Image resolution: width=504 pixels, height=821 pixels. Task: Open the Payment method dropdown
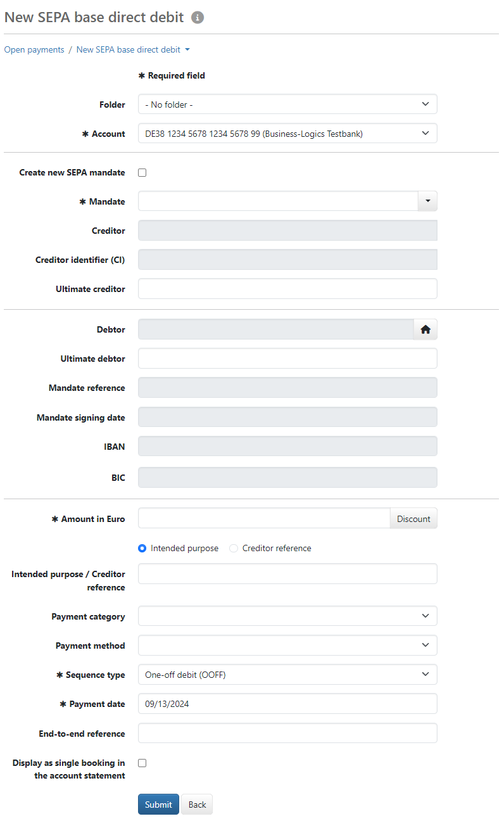click(x=287, y=646)
